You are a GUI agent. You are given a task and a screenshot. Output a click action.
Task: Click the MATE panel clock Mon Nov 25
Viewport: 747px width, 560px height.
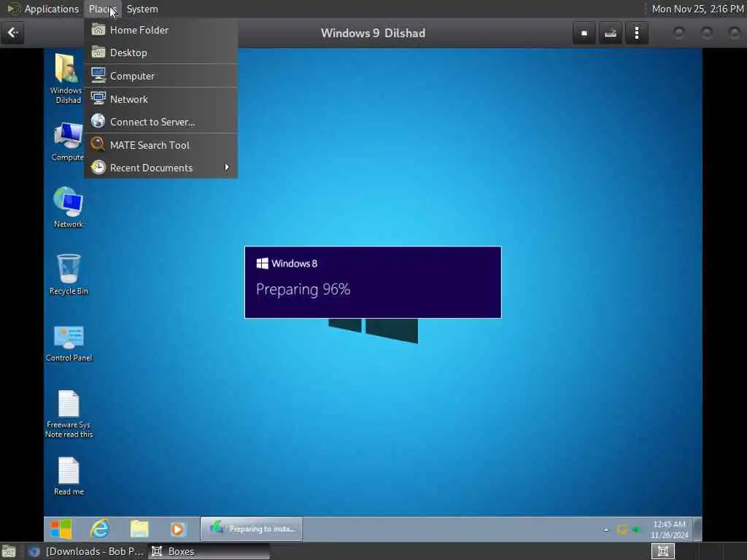coord(697,9)
